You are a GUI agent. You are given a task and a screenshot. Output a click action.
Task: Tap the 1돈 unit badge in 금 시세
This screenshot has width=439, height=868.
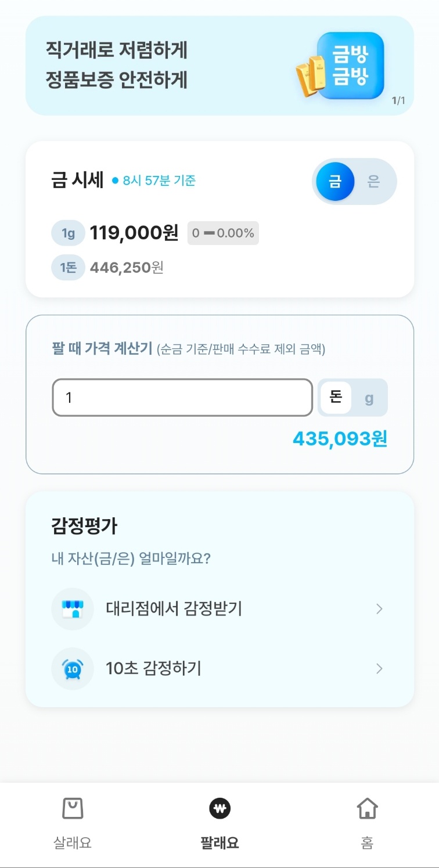coord(69,268)
